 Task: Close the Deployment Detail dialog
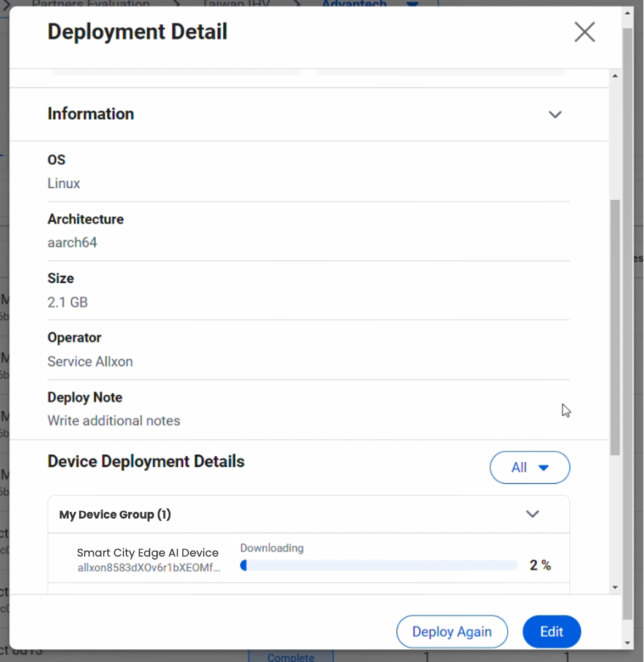point(584,32)
